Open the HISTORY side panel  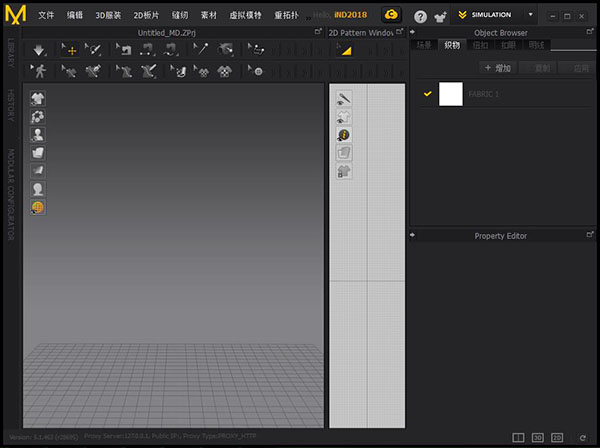11,106
